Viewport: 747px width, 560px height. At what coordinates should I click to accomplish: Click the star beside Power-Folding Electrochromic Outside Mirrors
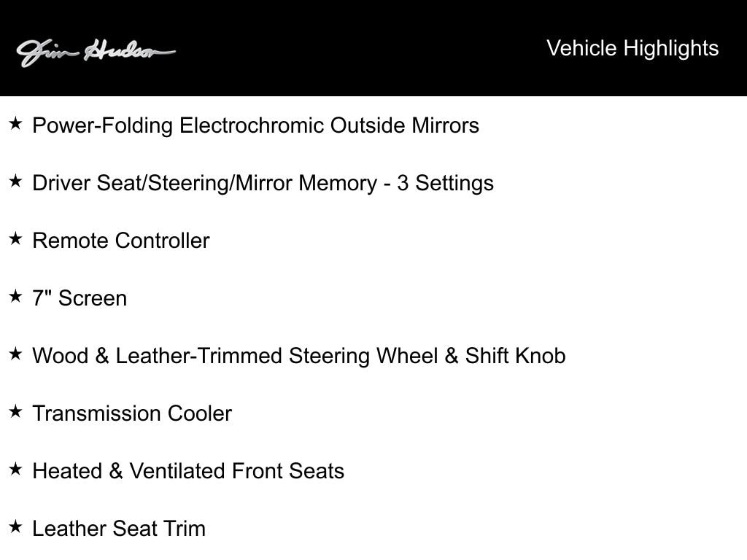pyautogui.click(x=15, y=124)
